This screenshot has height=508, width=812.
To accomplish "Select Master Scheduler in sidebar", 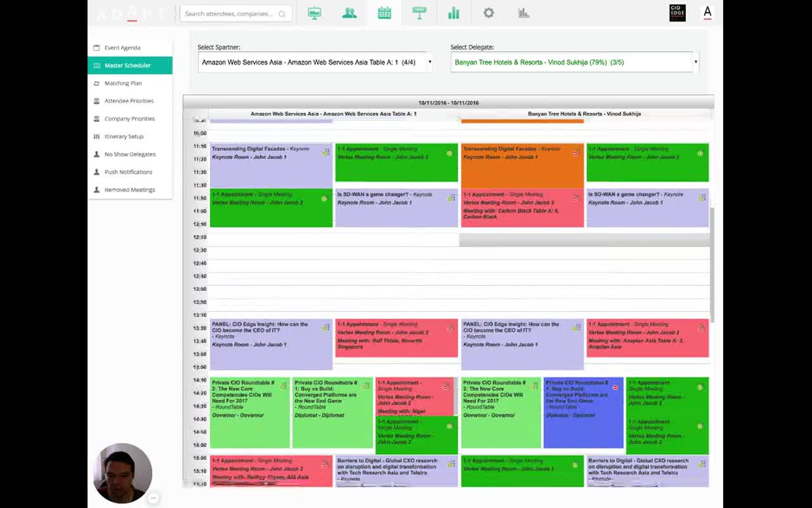I will (x=130, y=65).
